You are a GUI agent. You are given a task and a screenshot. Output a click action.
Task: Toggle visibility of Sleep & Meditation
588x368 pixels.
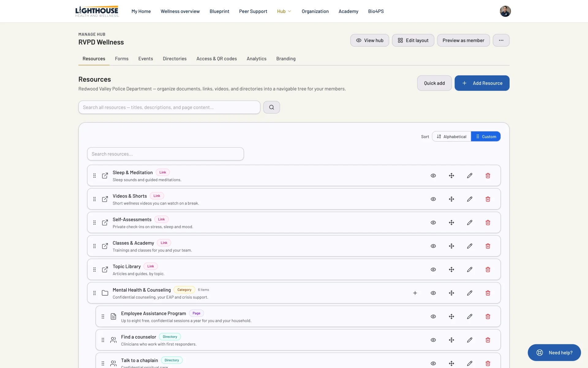pos(433,175)
